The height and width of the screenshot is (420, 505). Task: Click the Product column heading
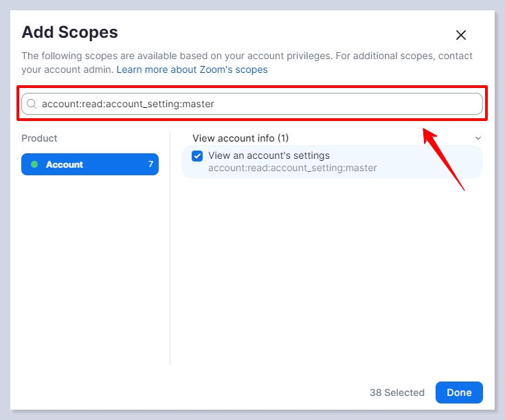[x=39, y=138]
